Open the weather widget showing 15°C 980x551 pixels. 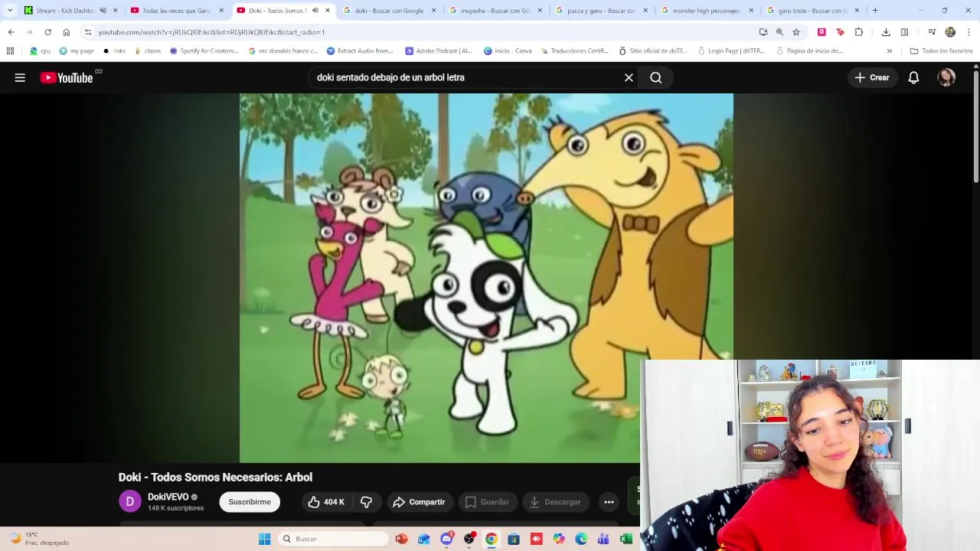(38, 539)
